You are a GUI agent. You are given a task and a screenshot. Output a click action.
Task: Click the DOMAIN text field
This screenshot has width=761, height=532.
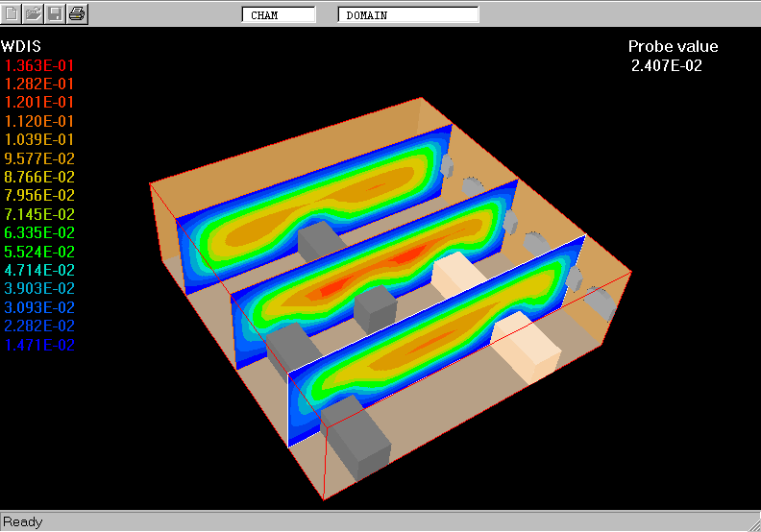coord(407,15)
